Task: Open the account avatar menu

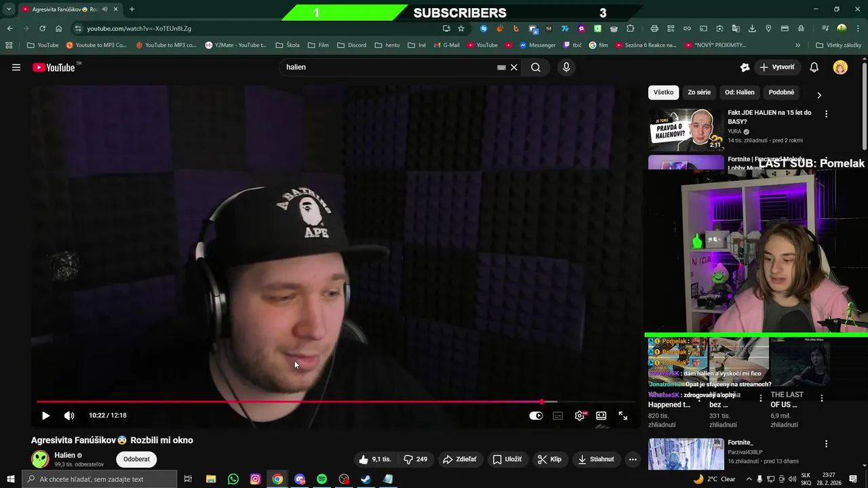Action: [840, 67]
